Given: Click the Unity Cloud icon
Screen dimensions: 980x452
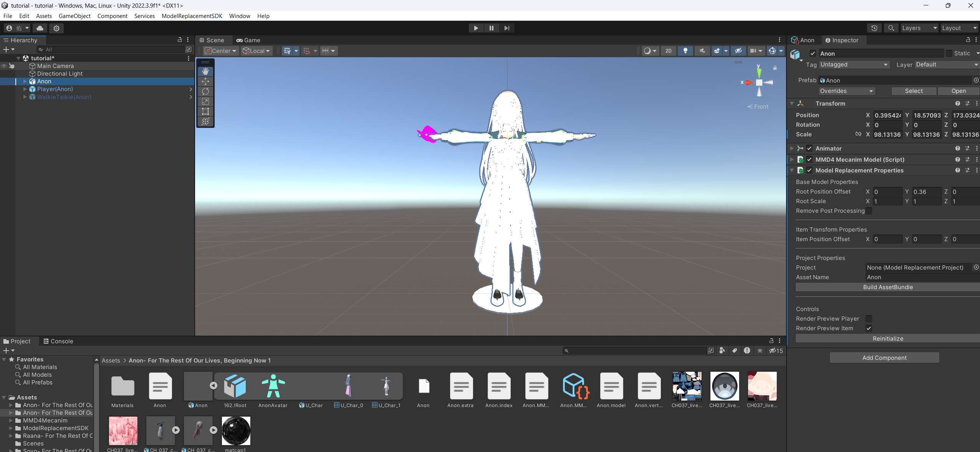Looking at the screenshot, I should (40, 28).
